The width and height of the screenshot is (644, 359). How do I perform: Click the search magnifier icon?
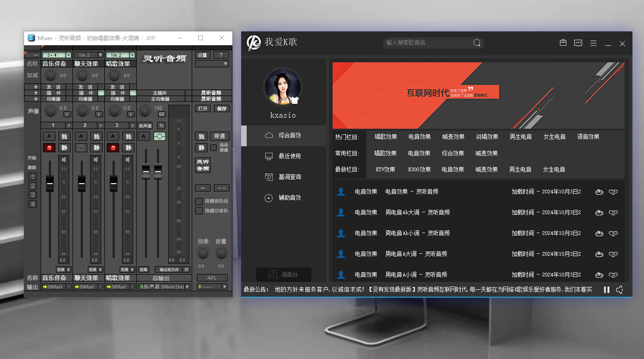point(477,43)
